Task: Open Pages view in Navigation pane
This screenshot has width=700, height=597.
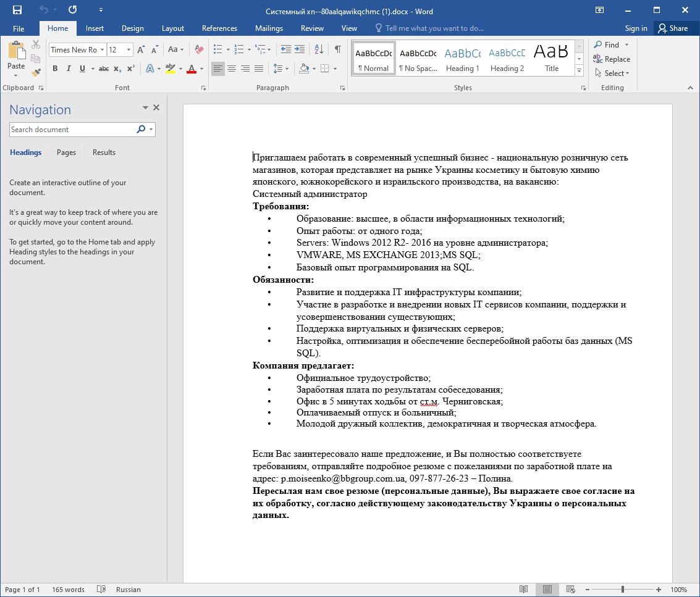Action: click(66, 152)
